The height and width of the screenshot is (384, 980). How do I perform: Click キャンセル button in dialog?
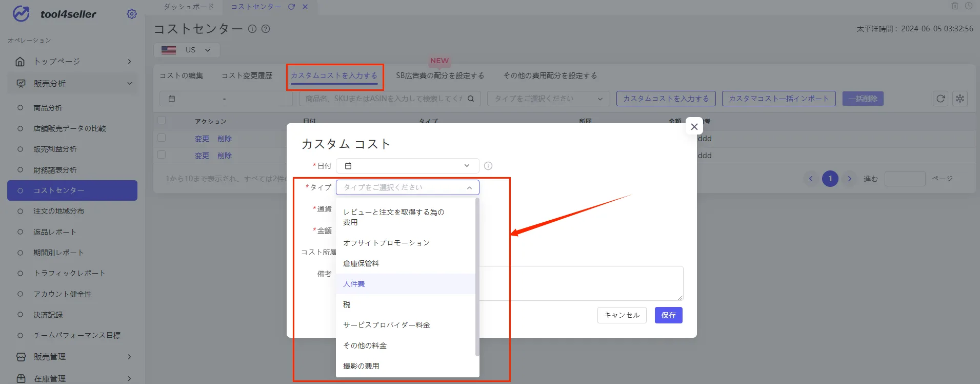tap(622, 315)
